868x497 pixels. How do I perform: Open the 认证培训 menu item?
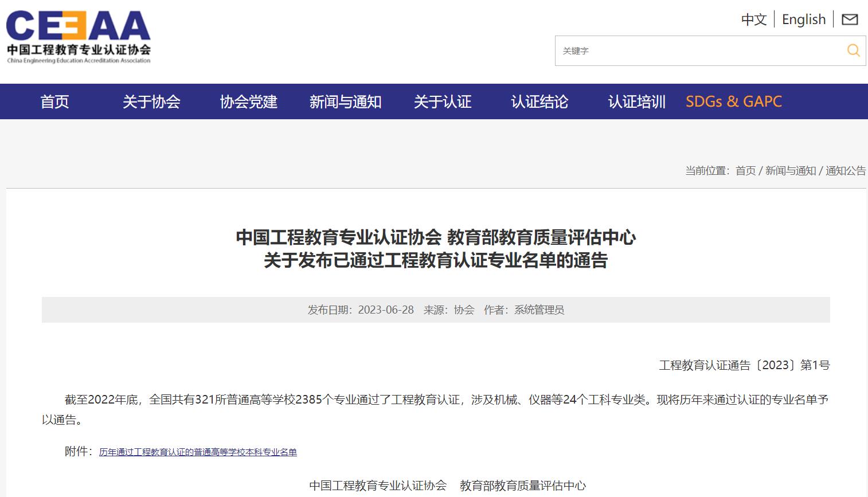(636, 101)
